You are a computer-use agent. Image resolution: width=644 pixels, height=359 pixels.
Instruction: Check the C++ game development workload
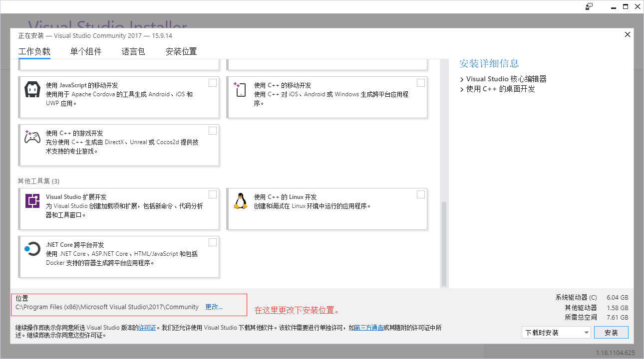coord(213,131)
